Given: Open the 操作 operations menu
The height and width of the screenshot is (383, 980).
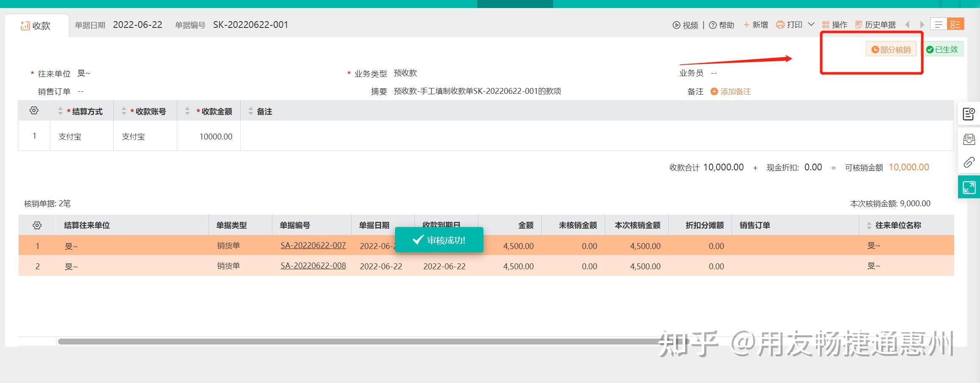Looking at the screenshot, I should click(x=835, y=25).
